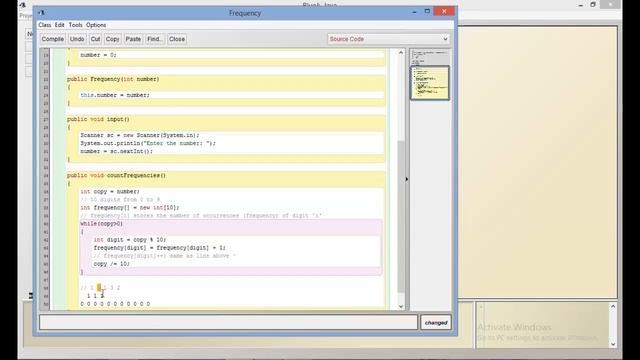Click 'Scanner sc = new Scanner(System.in);' line

[140, 135]
